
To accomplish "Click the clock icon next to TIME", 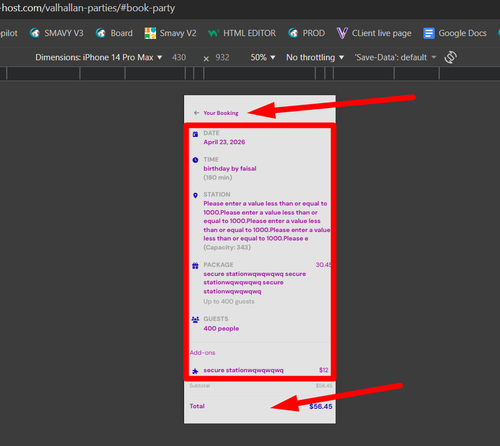I will click(x=195, y=160).
